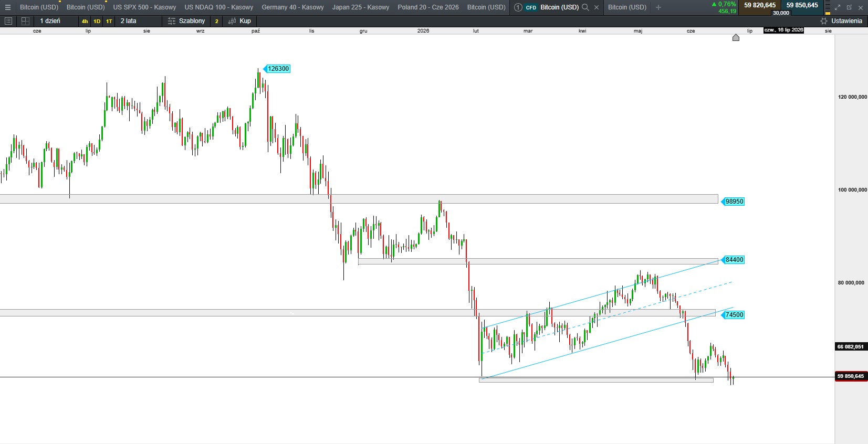This screenshot has width=868, height=444.
Task: Expand chart to fullscreen with arrows icon
Action: coord(838,7)
